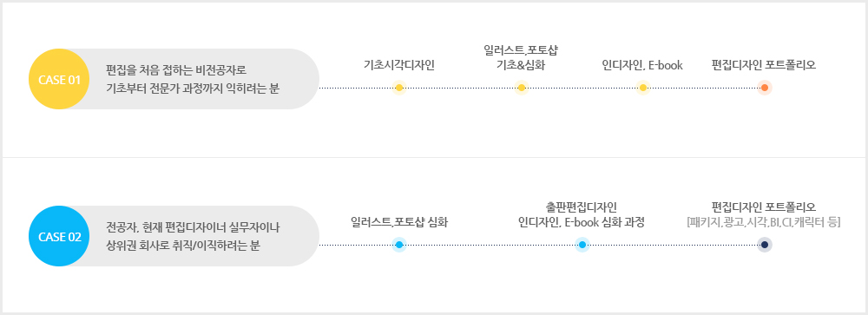Click the blue dot under 일러스트,포토샵 심화
Viewport: 868px width, 315px height.
399,245
